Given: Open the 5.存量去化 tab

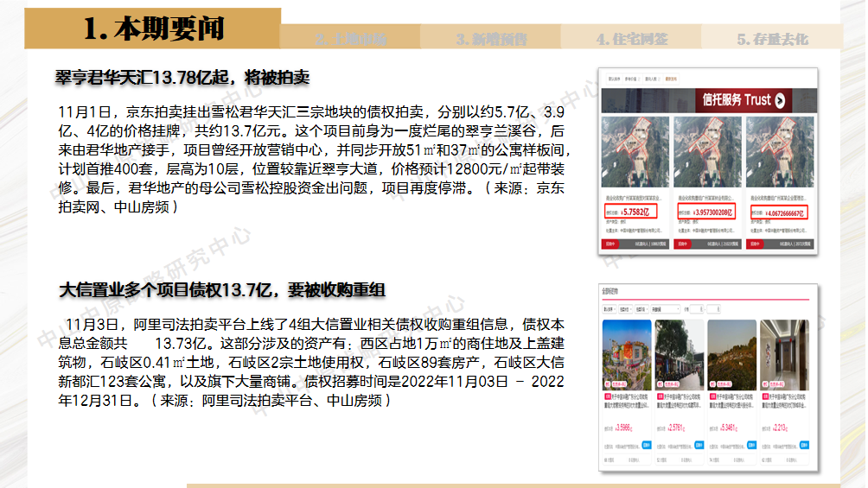Looking at the screenshot, I should pyautogui.click(x=772, y=39).
